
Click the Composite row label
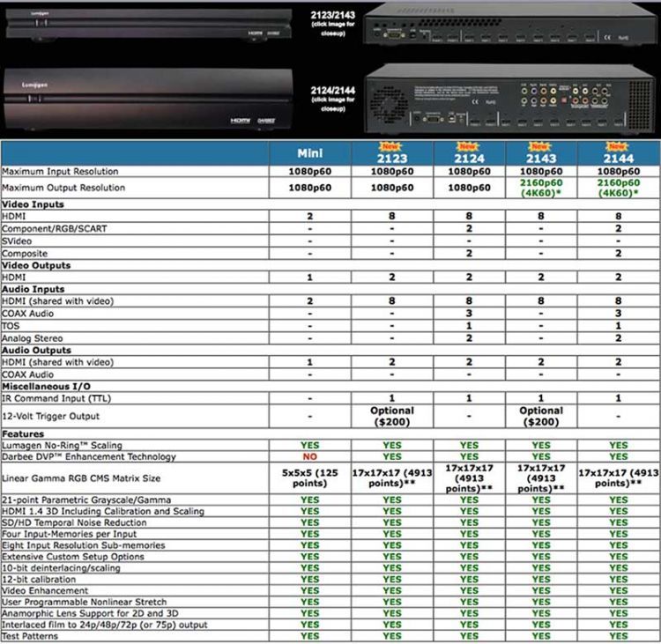pyautogui.click(x=25, y=254)
